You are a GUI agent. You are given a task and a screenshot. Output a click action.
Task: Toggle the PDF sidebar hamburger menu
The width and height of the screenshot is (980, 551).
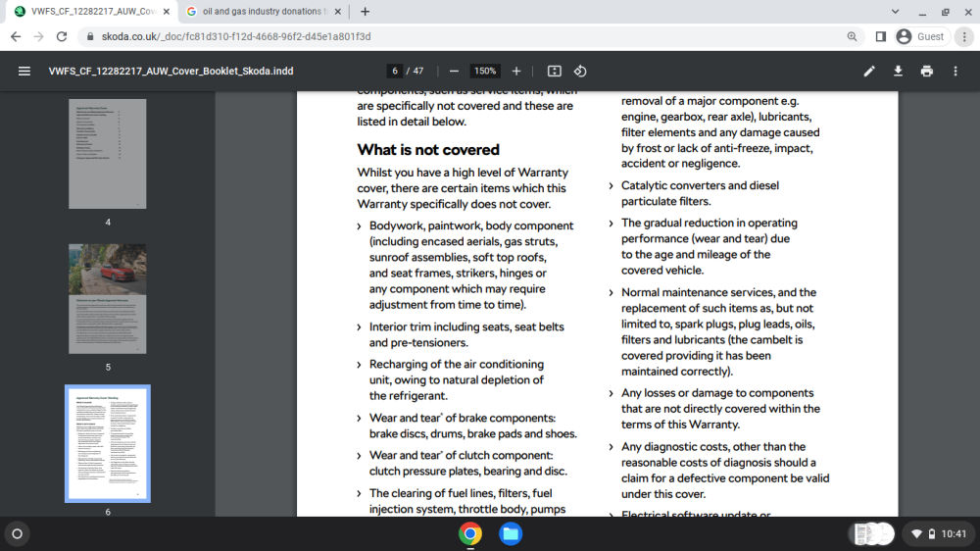(24, 72)
